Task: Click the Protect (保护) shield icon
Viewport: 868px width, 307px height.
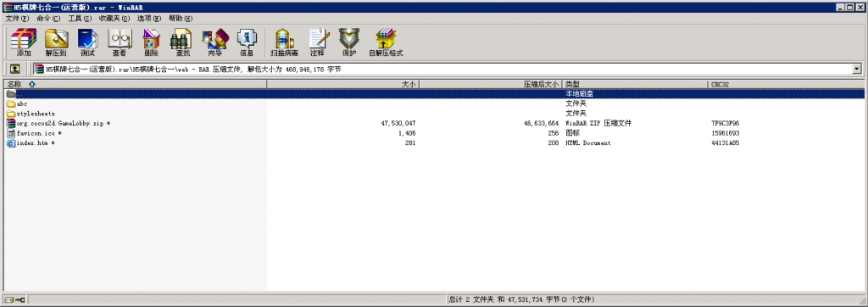Action: [x=348, y=42]
